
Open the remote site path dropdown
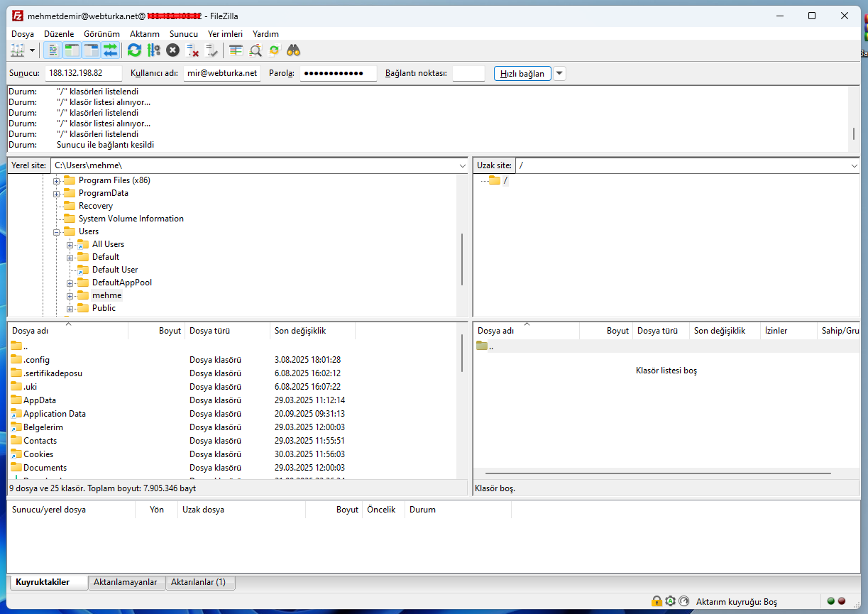[854, 165]
